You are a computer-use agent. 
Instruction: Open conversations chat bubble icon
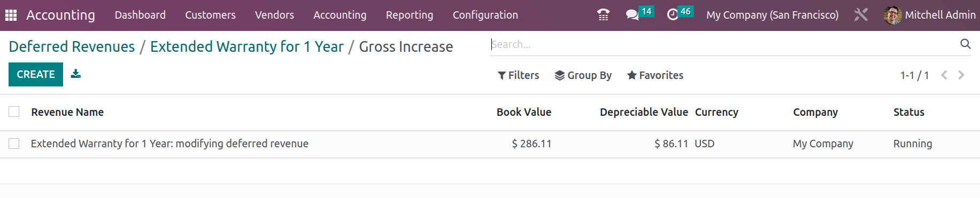click(x=632, y=15)
